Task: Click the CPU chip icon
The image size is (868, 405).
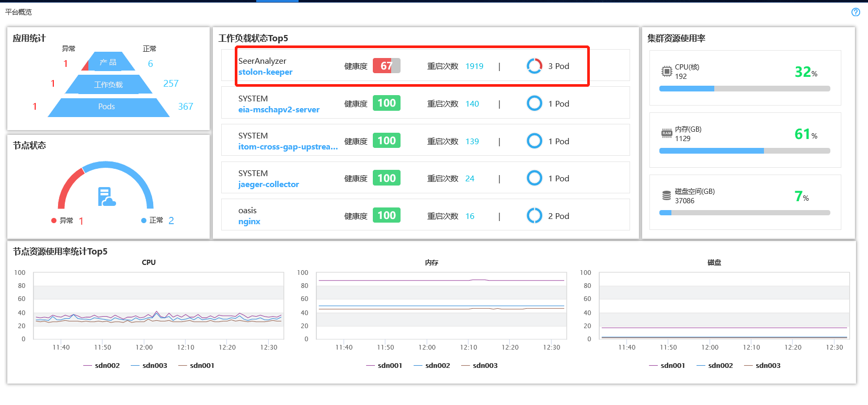Action: (666, 72)
